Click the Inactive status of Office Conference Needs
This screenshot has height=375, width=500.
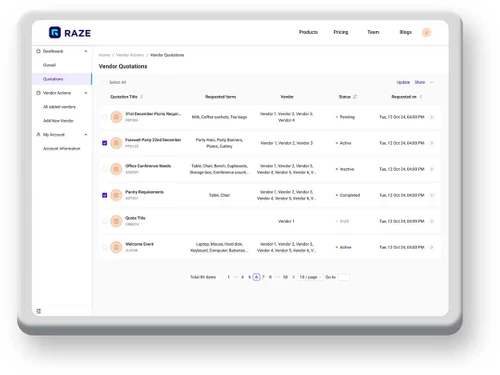(x=345, y=169)
